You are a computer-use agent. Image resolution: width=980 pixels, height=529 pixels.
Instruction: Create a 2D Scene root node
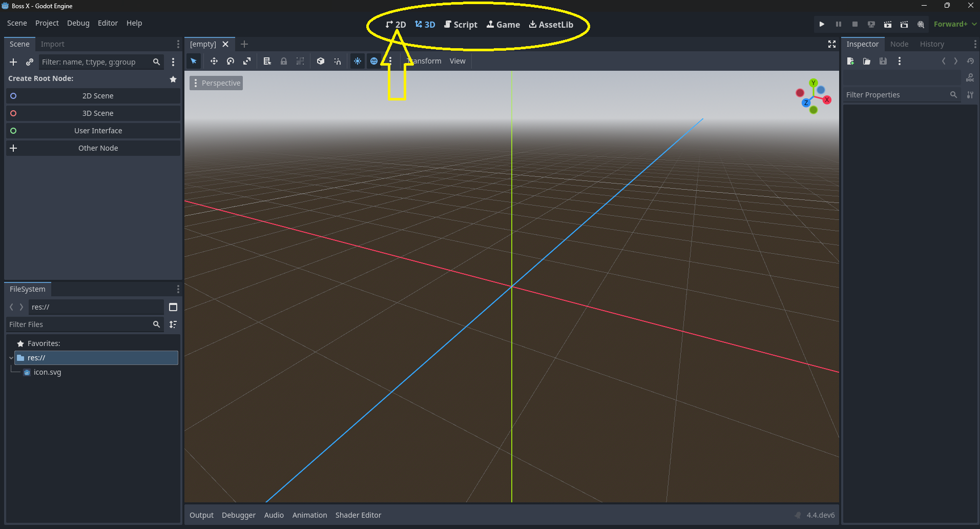93,96
